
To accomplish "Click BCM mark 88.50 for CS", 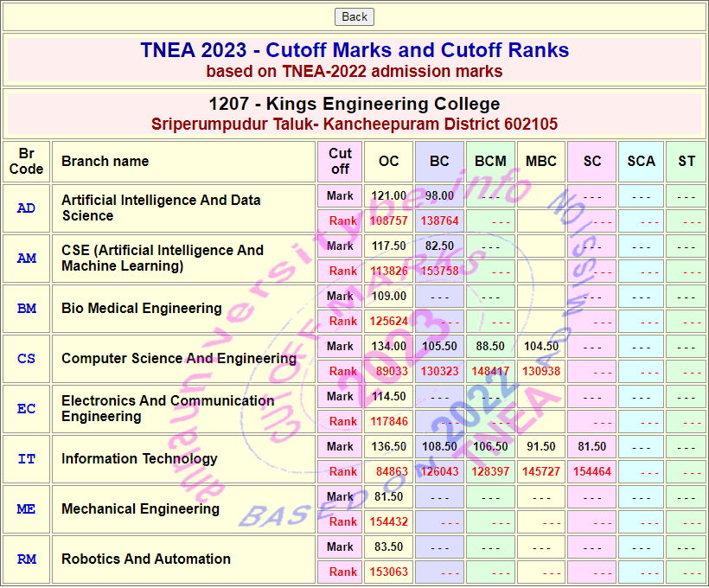I will (x=490, y=347).
